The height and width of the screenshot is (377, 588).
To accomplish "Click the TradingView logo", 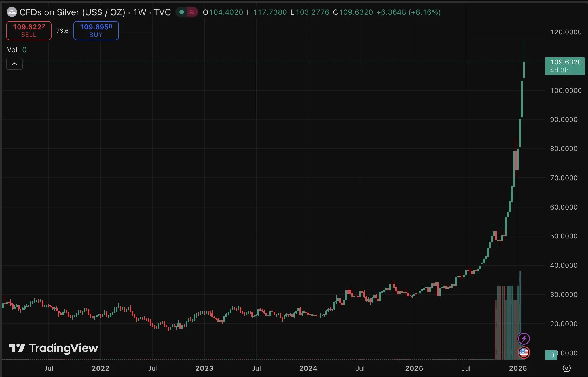I will 53,348.
